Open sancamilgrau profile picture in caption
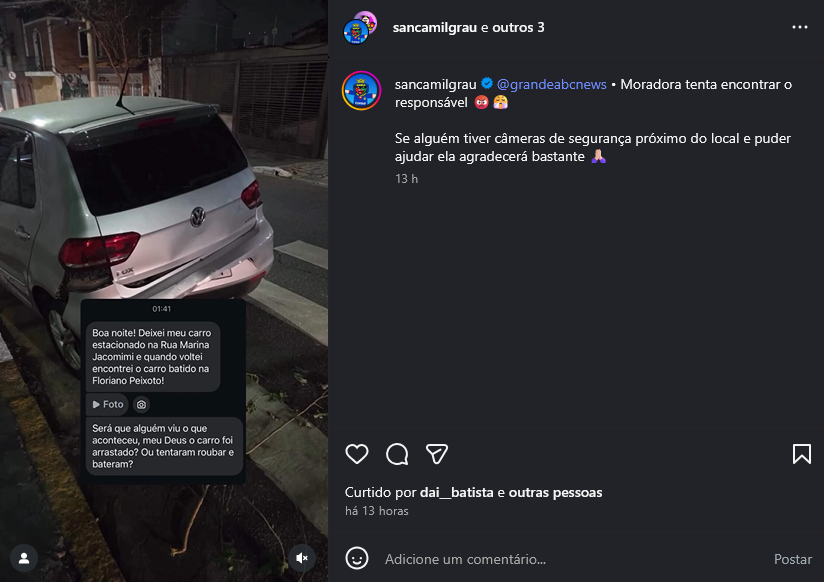Image resolution: width=824 pixels, height=582 pixels. tap(362, 91)
